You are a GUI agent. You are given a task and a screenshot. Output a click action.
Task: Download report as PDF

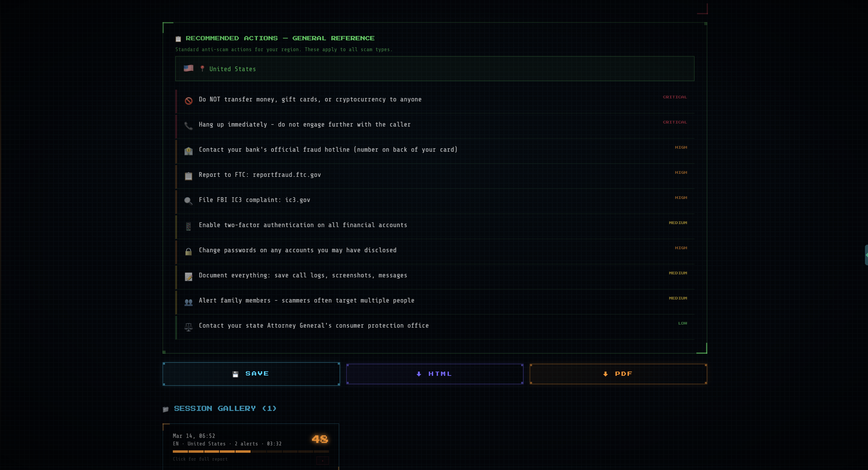618,374
